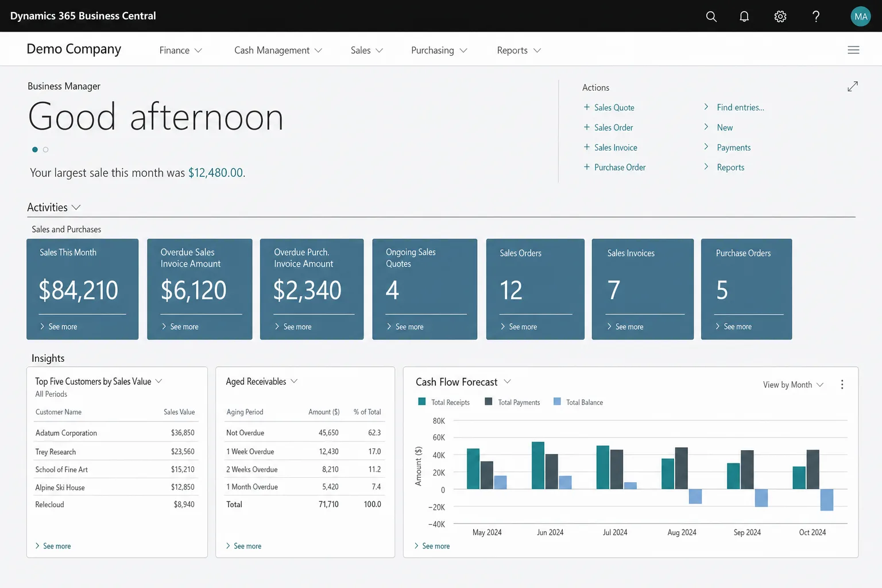
Task: Collapse the Activities section
Action: (x=54, y=207)
